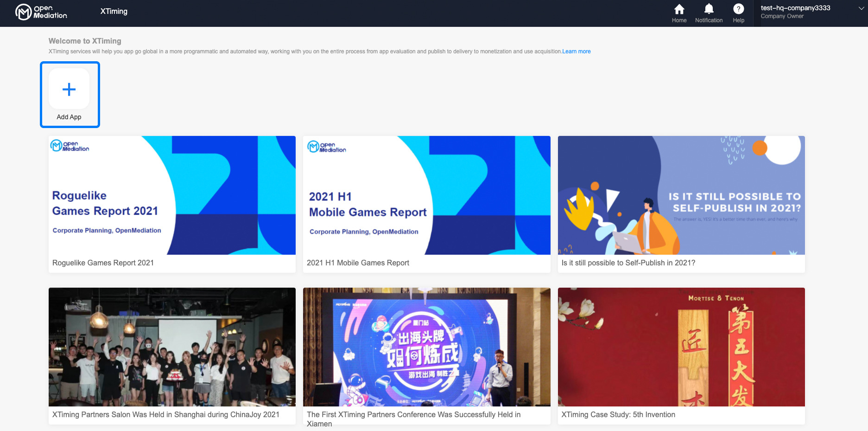
Task: Open the Home icon
Action: [x=679, y=10]
